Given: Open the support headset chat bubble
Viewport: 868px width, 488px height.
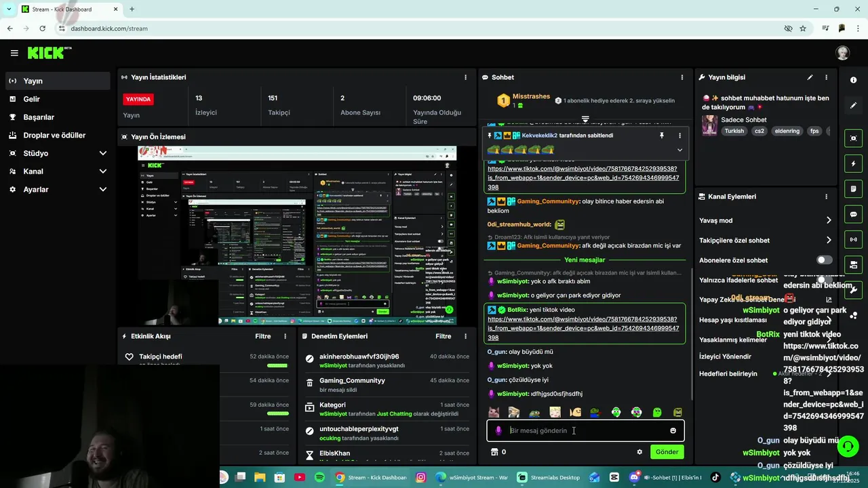Looking at the screenshot, I should [x=848, y=446].
